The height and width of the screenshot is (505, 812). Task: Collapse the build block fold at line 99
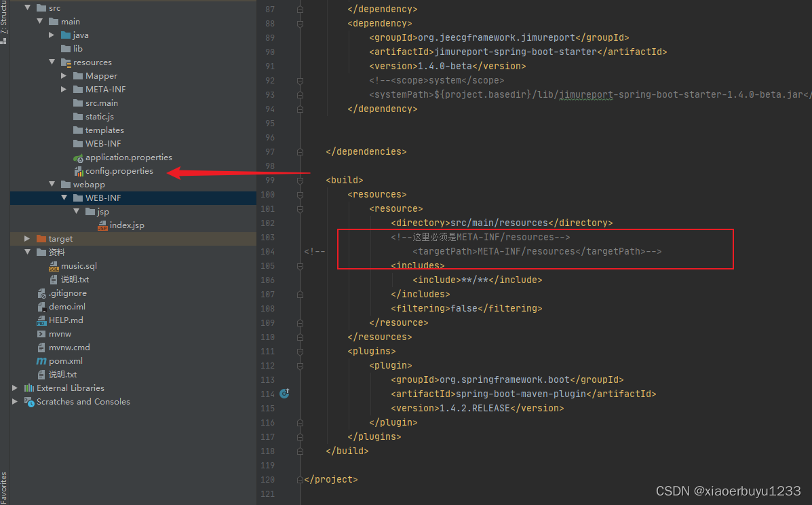click(299, 179)
